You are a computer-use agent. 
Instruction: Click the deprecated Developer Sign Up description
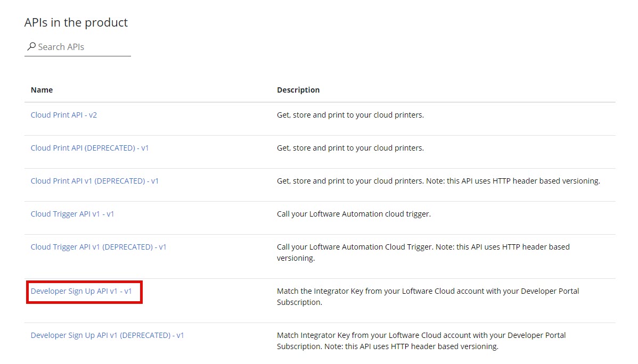421,341
